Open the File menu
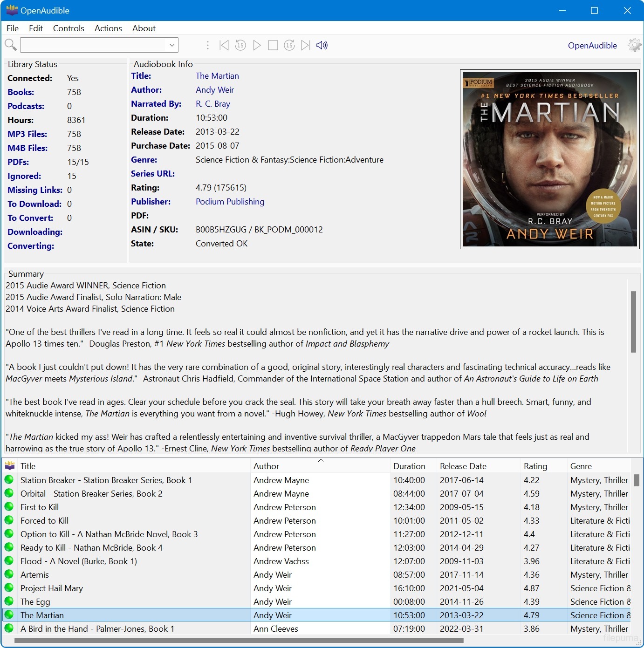Viewport: 644px width, 648px height. (13, 28)
